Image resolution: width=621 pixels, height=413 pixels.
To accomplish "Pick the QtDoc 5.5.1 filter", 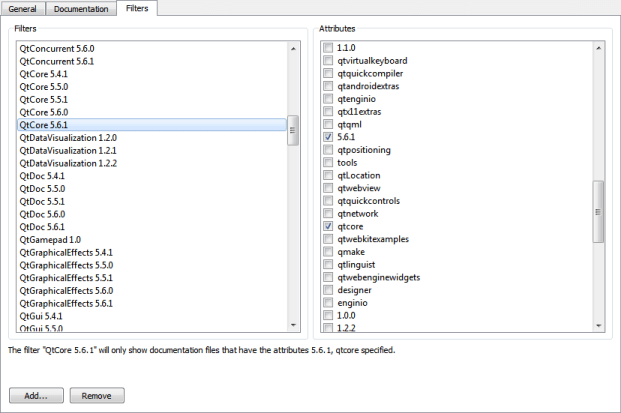I will [x=152, y=202].
